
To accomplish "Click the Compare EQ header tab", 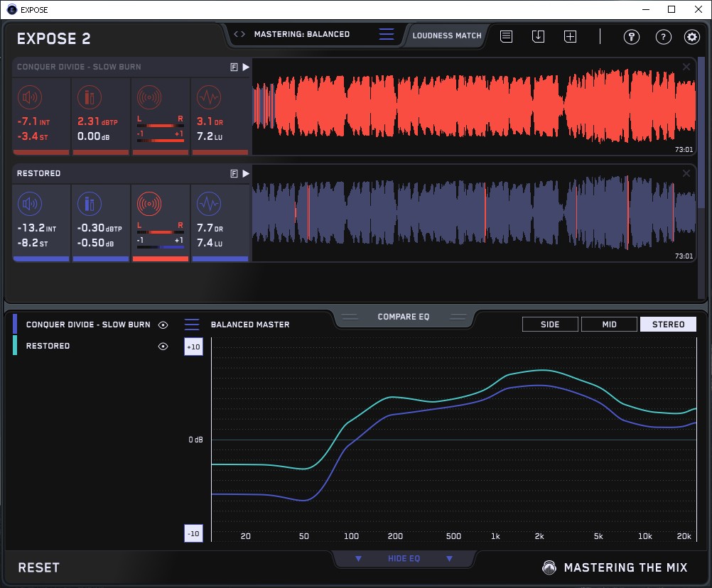I will click(403, 317).
